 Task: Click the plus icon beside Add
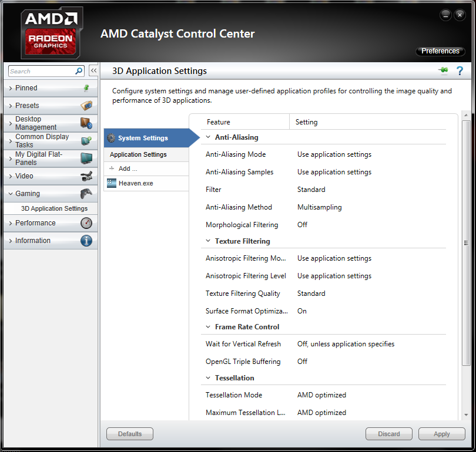(112, 168)
